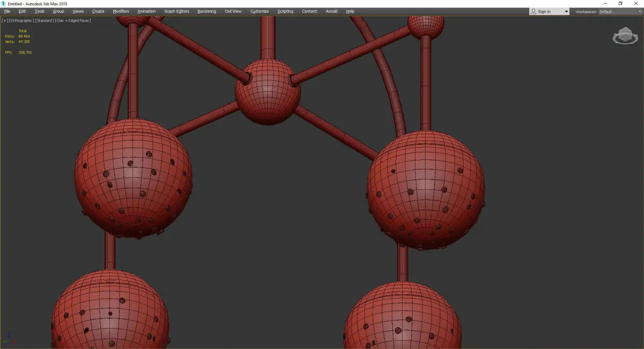Screen dimensions: 644x349
Task: Open the Tools menu
Action: click(40, 11)
